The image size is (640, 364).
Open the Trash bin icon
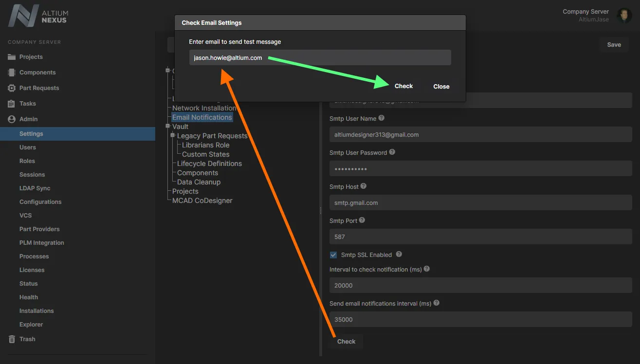(12, 339)
